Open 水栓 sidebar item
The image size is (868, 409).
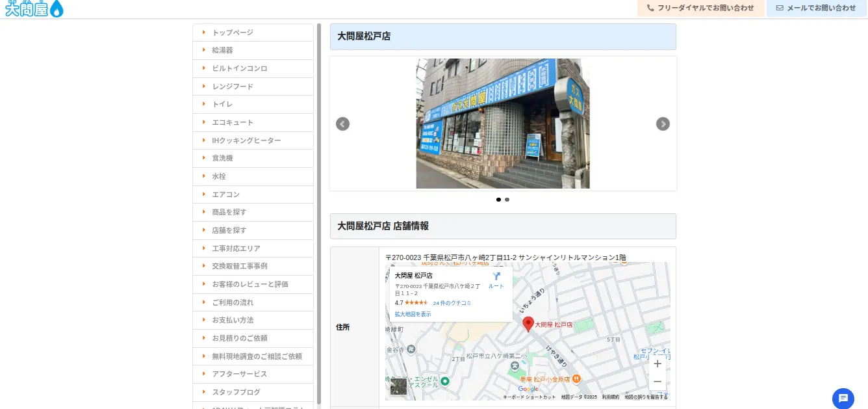coord(253,176)
